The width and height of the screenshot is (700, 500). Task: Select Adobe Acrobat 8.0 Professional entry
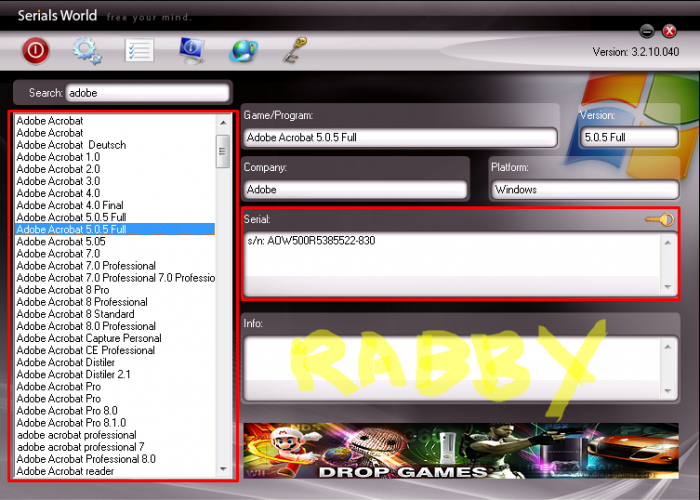pos(115,326)
